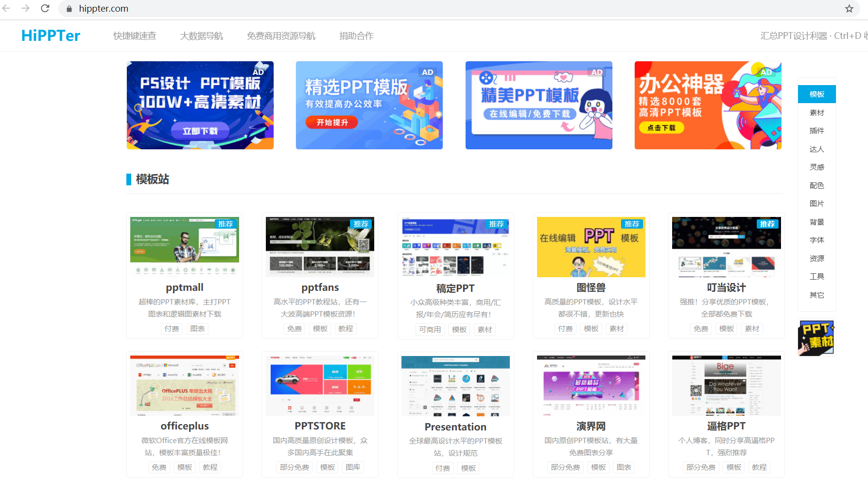Click the lock icon in address bar

click(x=69, y=9)
